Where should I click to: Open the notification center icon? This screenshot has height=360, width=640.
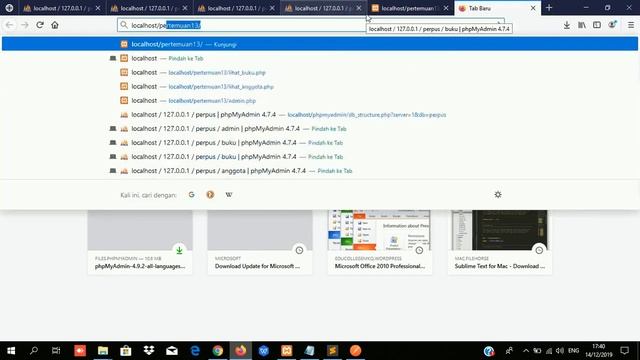point(624,351)
